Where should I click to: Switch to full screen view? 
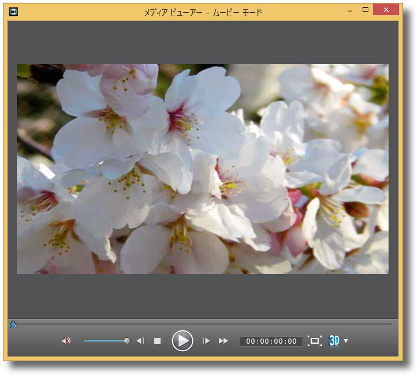315,341
